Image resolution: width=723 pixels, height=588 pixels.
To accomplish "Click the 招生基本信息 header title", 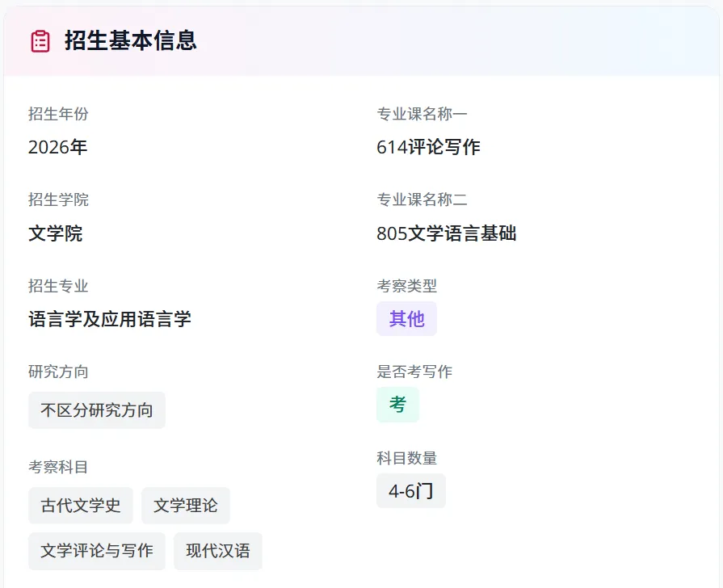I will pyautogui.click(x=131, y=41).
